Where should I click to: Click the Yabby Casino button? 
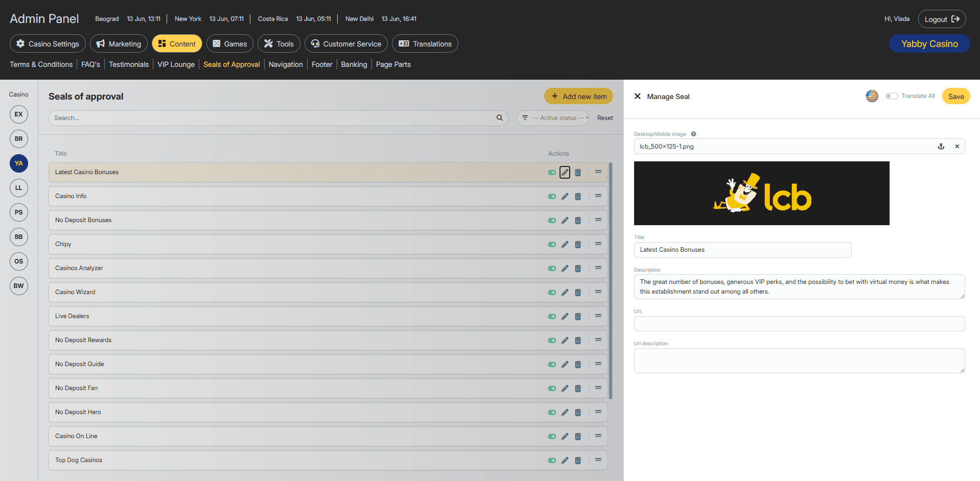coord(929,44)
